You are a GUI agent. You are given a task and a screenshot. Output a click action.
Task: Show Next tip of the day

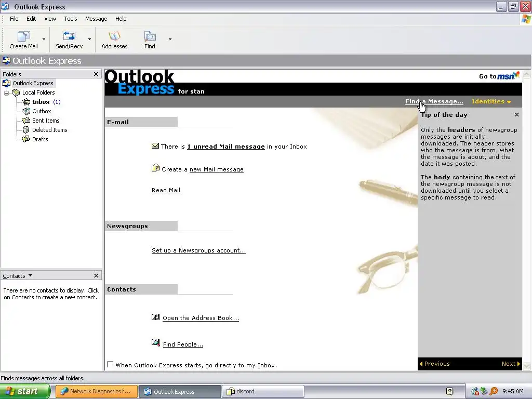[x=511, y=364]
